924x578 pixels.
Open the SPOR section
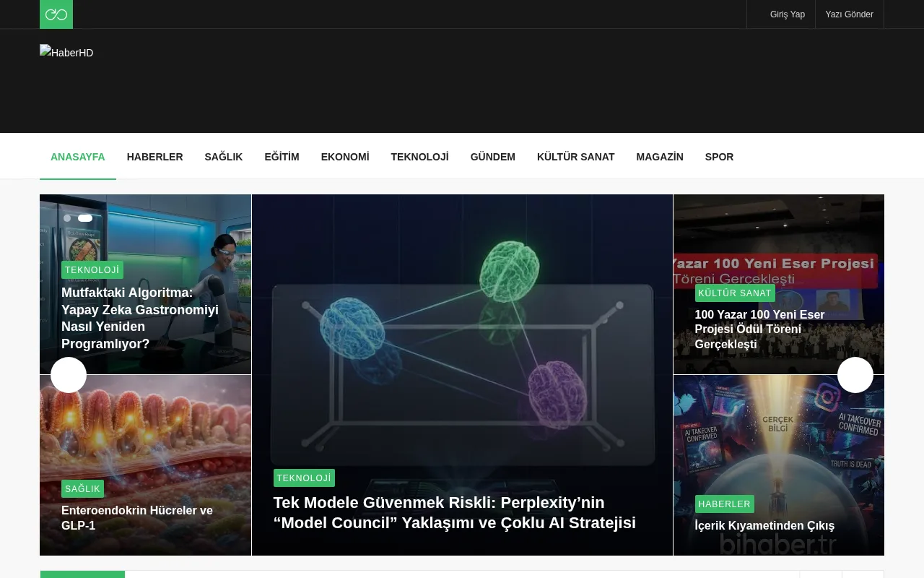coord(719,157)
